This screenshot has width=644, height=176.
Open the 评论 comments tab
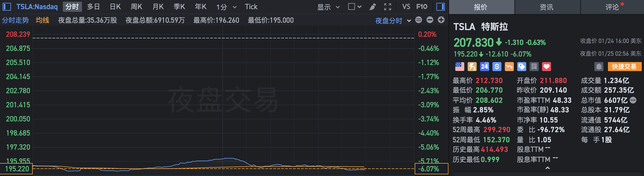tap(612, 7)
